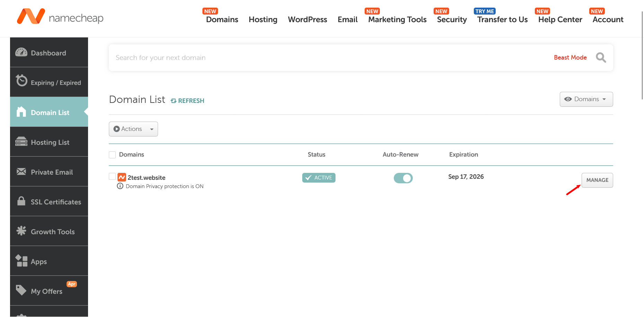This screenshot has height=317, width=644.
Task: Click the Namecheap icon next to 2test.website
Action: click(x=122, y=177)
